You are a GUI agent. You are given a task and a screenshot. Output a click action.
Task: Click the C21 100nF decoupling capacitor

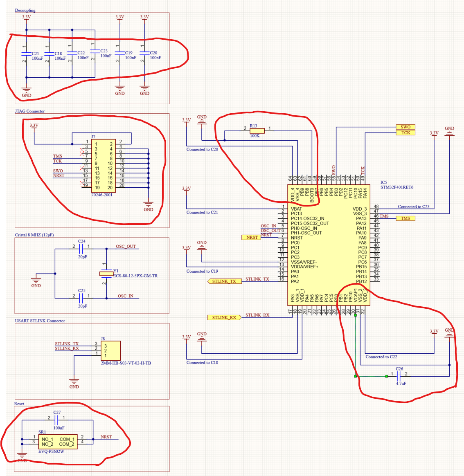coord(27,54)
